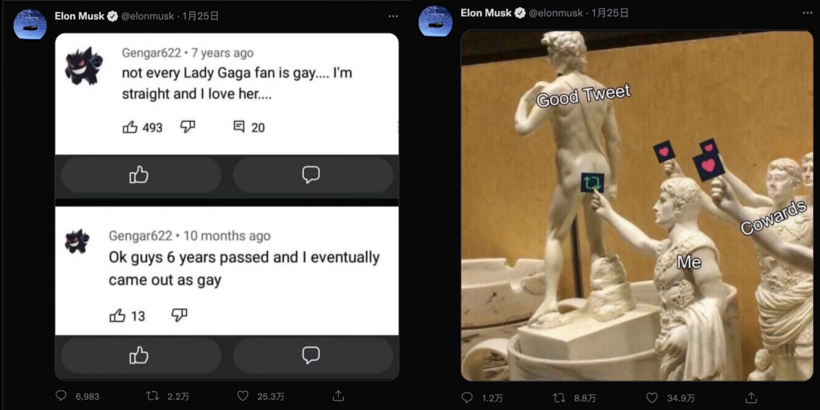Screen dimensions: 820x410
Task: Open the profile avatar beside the statue meme tweet
Action: pyautogui.click(x=435, y=22)
